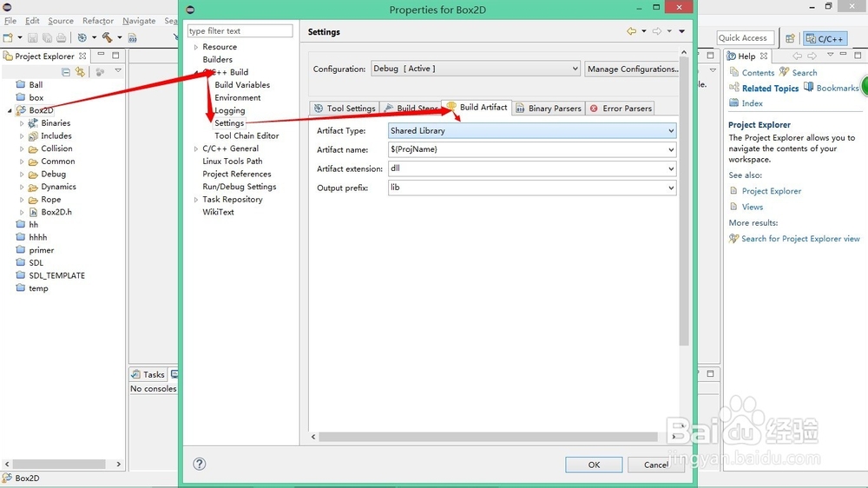
Task: Select the C/C++ perspective button
Action: [825, 38]
